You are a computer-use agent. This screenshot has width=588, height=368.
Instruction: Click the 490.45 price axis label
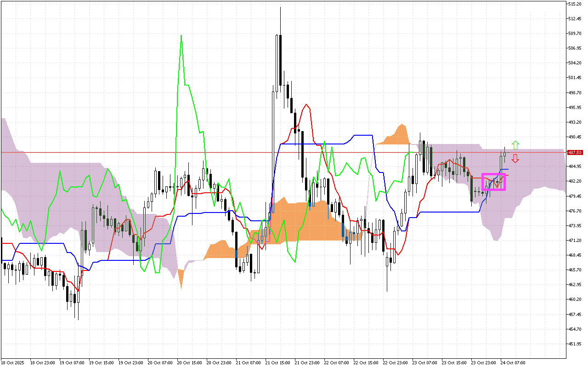(575, 137)
